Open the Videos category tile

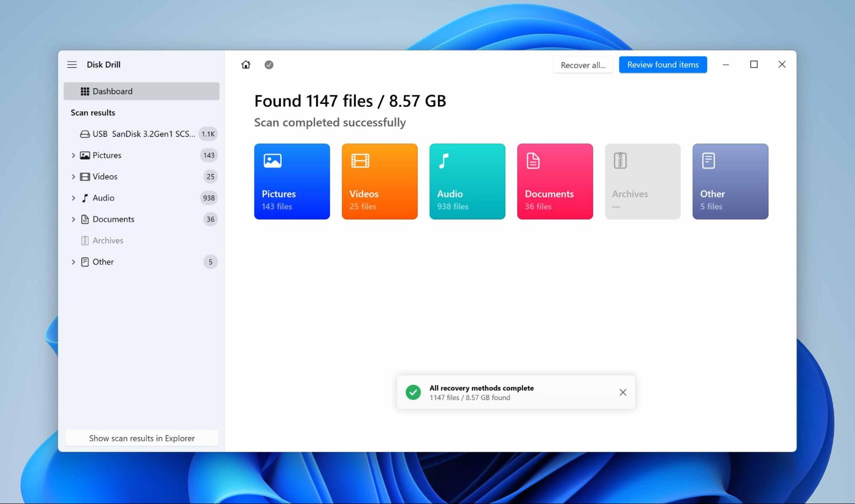click(x=379, y=181)
